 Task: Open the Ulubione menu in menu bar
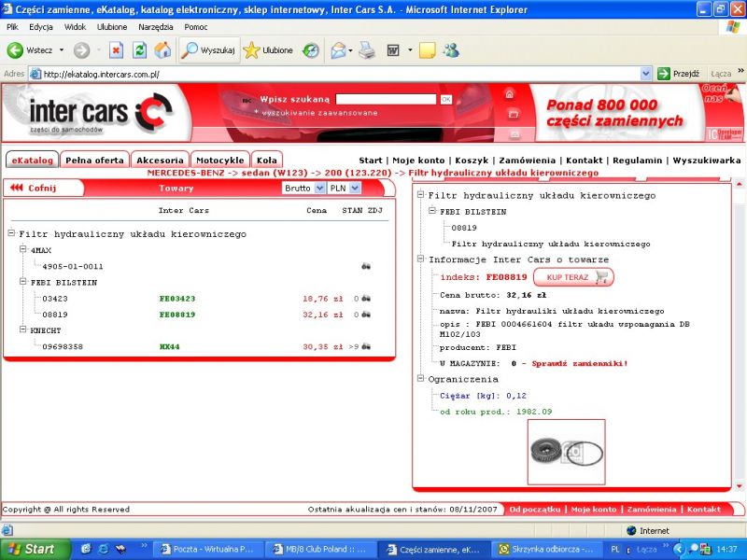click(x=112, y=27)
